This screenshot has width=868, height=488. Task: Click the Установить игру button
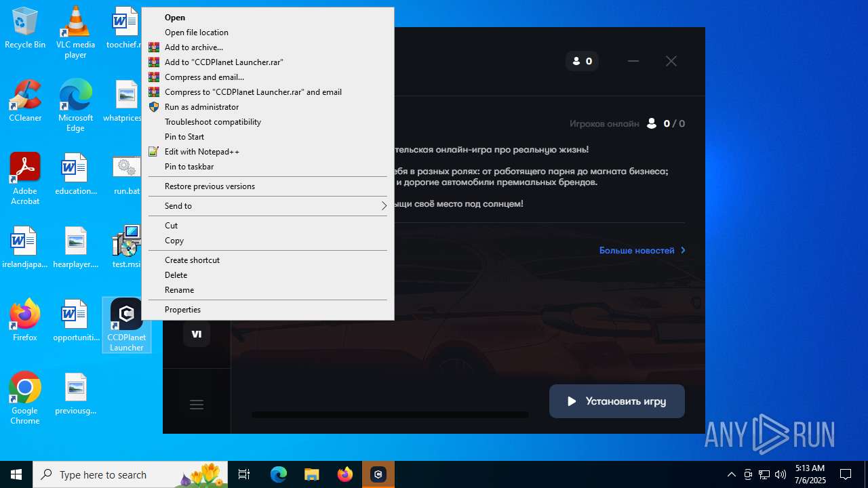pos(617,401)
